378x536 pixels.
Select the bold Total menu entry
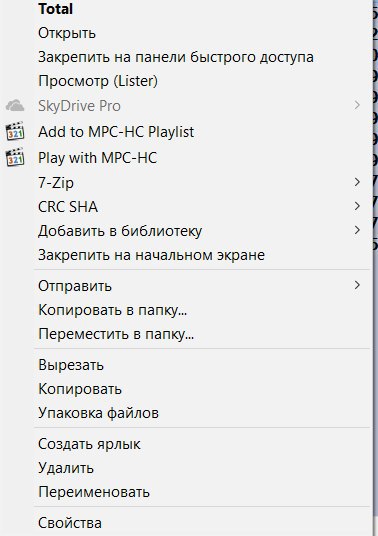pyautogui.click(x=55, y=9)
